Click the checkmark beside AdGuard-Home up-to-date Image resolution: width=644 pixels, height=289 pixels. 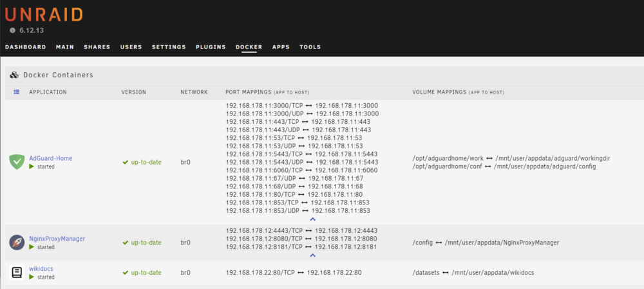[x=126, y=162]
